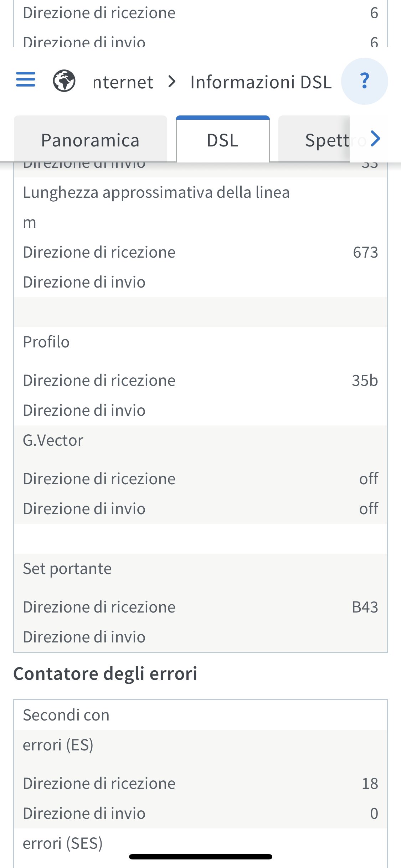Switch to the Panoramica tab
The image size is (401, 868).
90,140
